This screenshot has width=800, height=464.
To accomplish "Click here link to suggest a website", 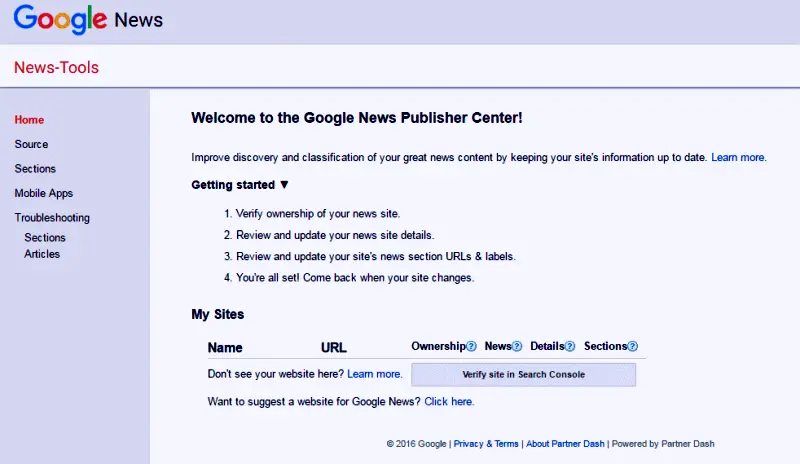I will 449,401.
